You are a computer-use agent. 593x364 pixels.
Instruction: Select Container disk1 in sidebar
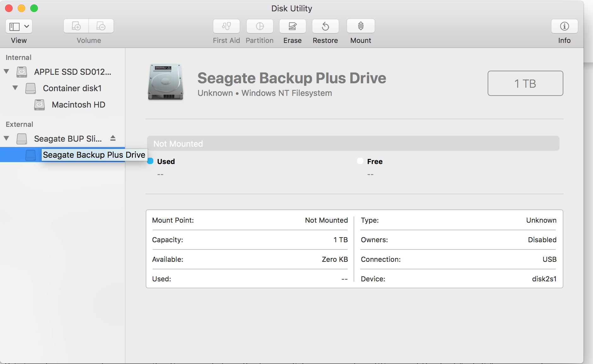[x=62, y=88]
